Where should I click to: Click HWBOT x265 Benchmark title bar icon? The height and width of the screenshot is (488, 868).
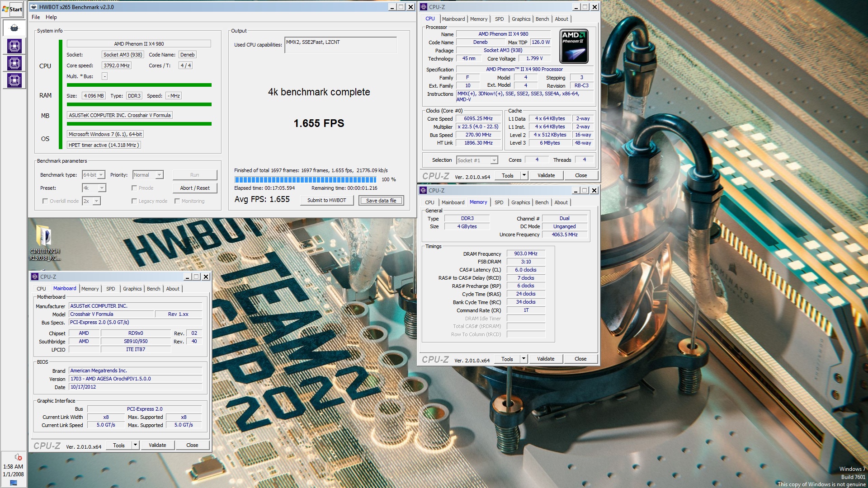[34, 7]
